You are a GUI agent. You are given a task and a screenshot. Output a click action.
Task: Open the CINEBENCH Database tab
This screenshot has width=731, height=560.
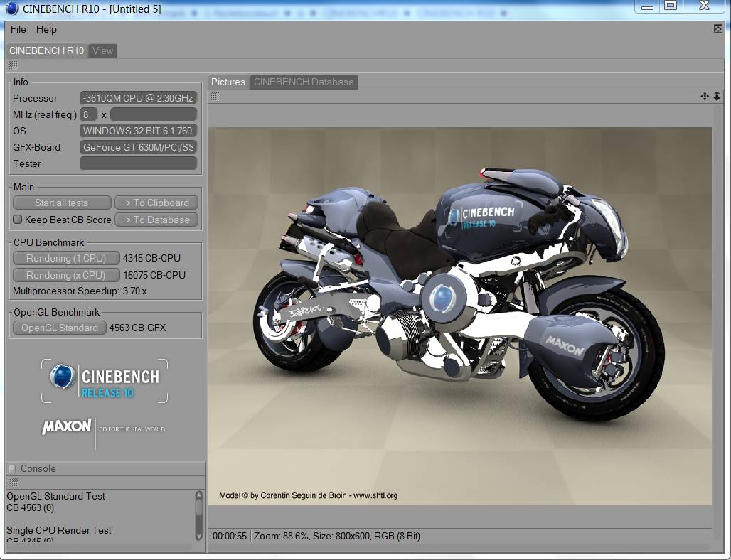coord(304,82)
